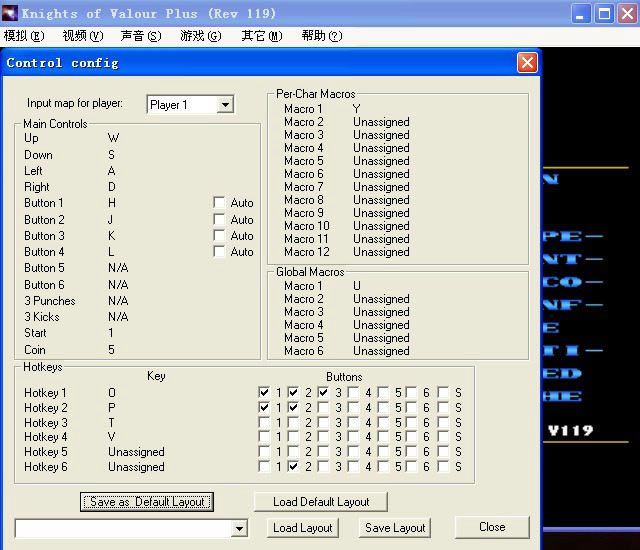Open the Player 1 input map dropdown
Viewport: 640px width, 550px height.
[225, 104]
